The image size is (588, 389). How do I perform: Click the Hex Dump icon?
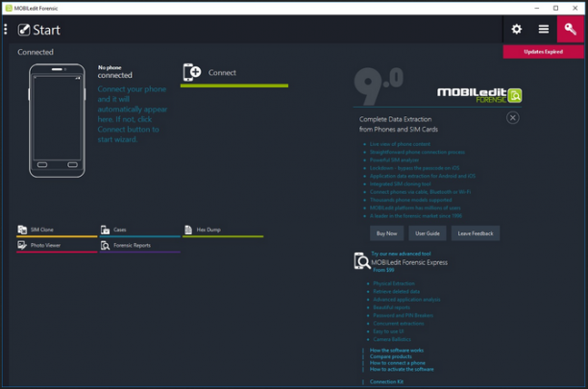pyautogui.click(x=188, y=230)
